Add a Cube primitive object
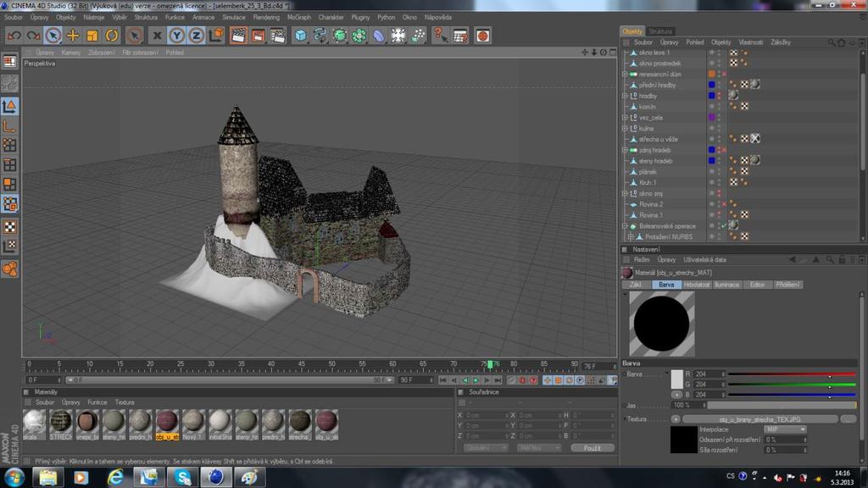 click(301, 36)
